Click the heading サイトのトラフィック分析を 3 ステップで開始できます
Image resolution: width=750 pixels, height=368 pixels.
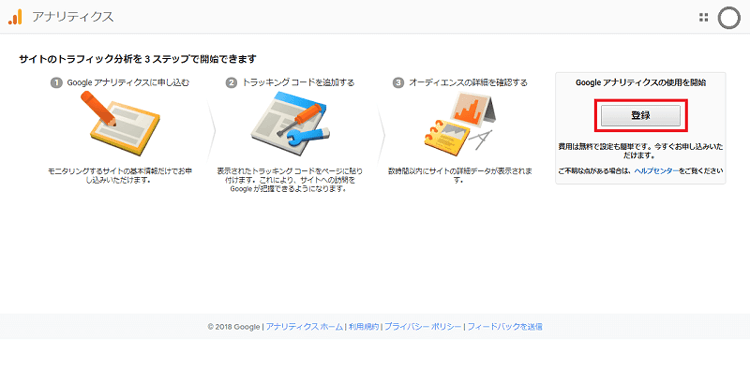138,59
